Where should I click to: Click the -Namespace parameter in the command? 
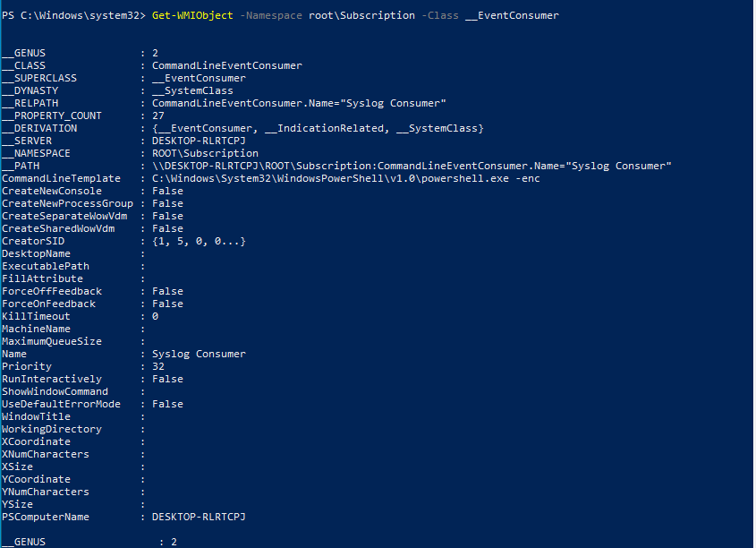coord(271,15)
